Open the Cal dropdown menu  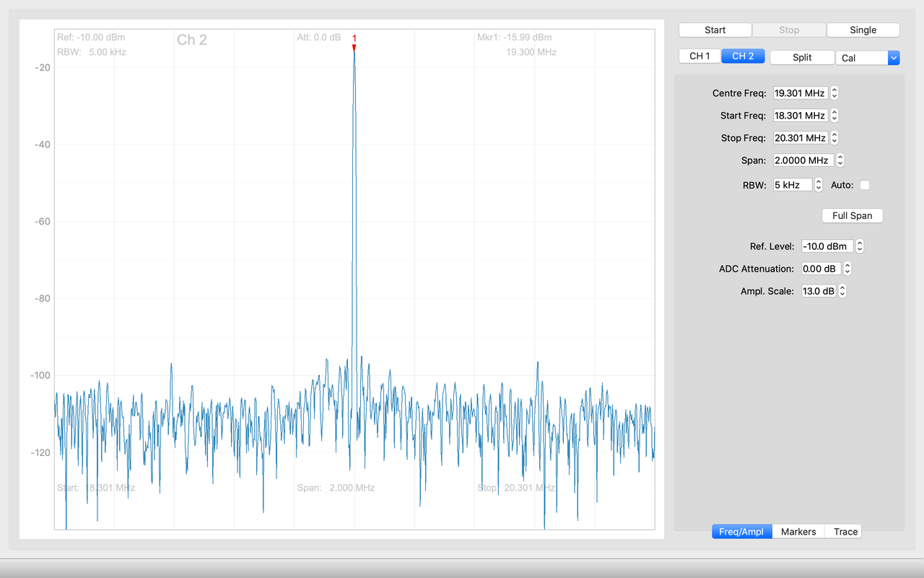pos(868,58)
